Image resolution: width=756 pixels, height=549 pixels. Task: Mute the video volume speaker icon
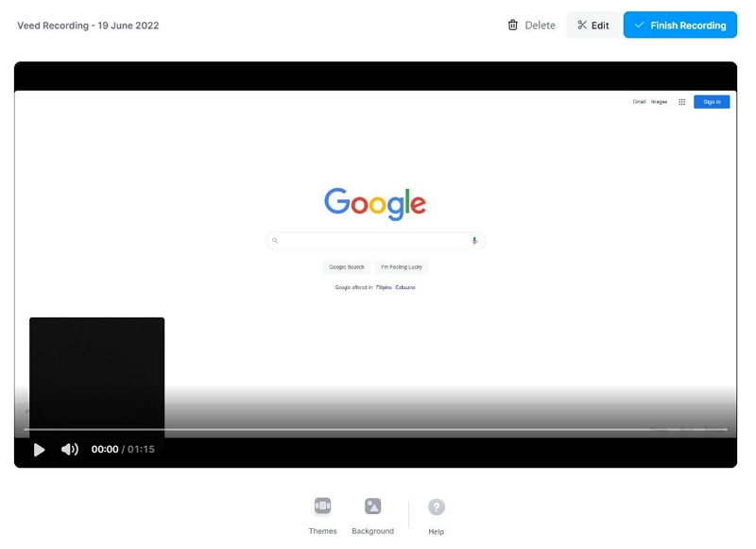click(69, 449)
